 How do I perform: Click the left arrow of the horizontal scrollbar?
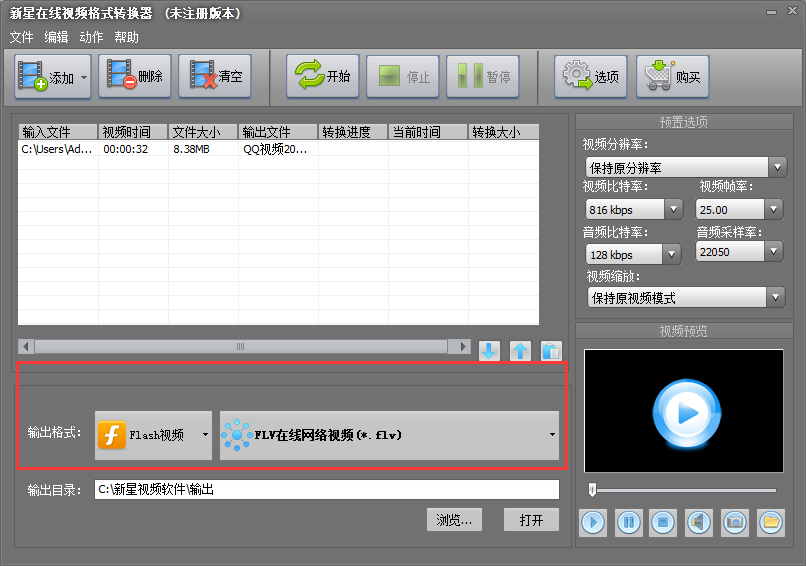click(x=26, y=346)
